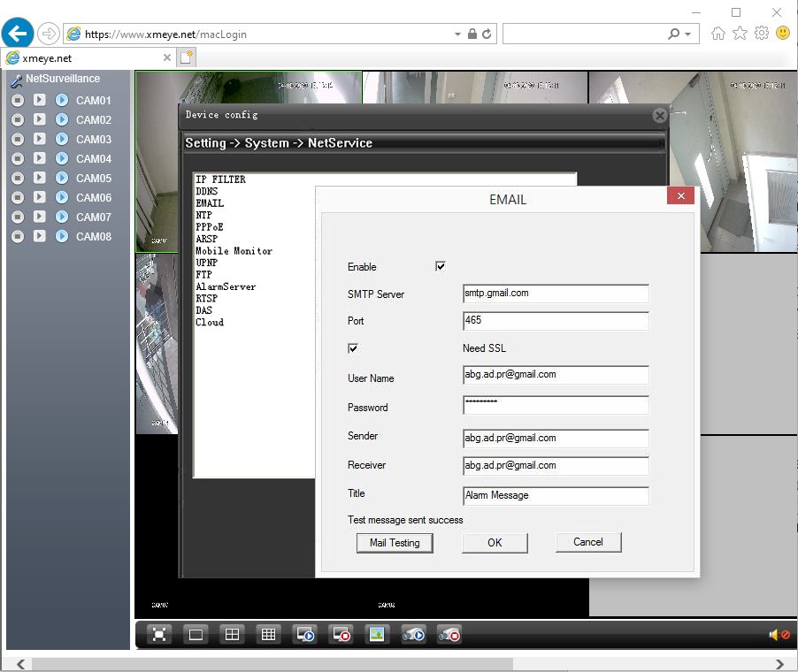This screenshot has height=672, width=798.
Task: Click the Password field
Action: click(556, 405)
